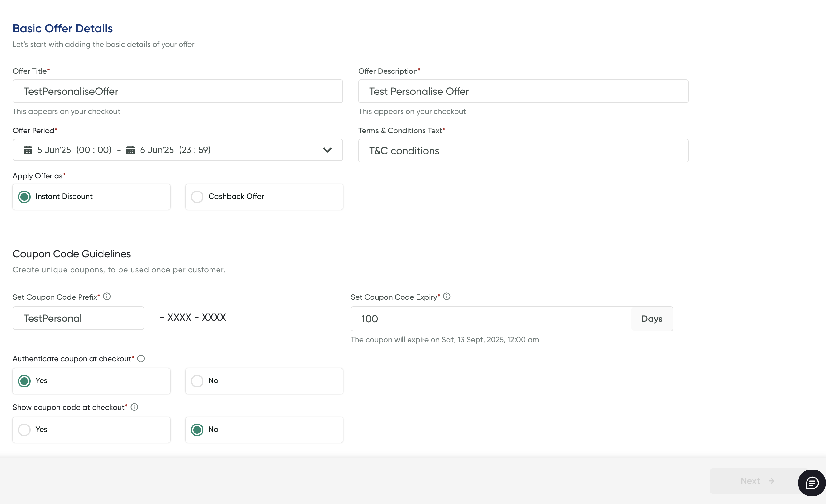826x504 pixels.
Task: Select Instant Discount radio option
Action: [x=92, y=197]
